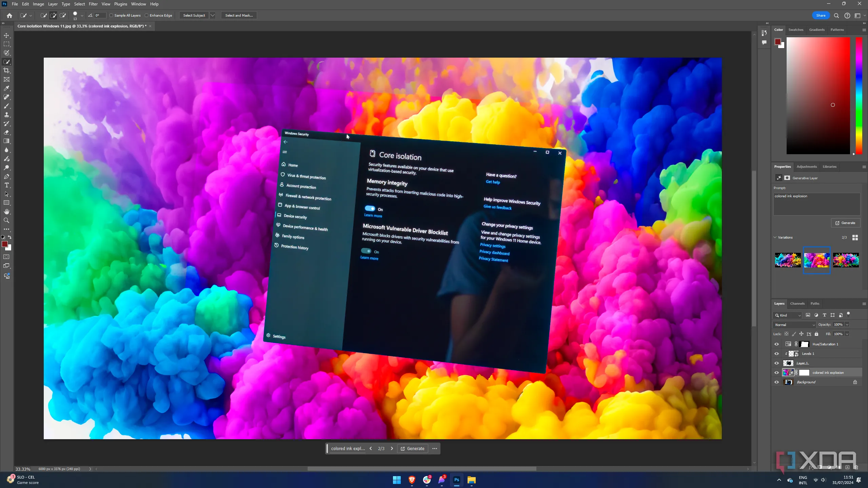The width and height of the screenshot is (868, 488).
Task: Select the Horizontal Type tool
Action: pyautogui.click(x=6, y=185)
